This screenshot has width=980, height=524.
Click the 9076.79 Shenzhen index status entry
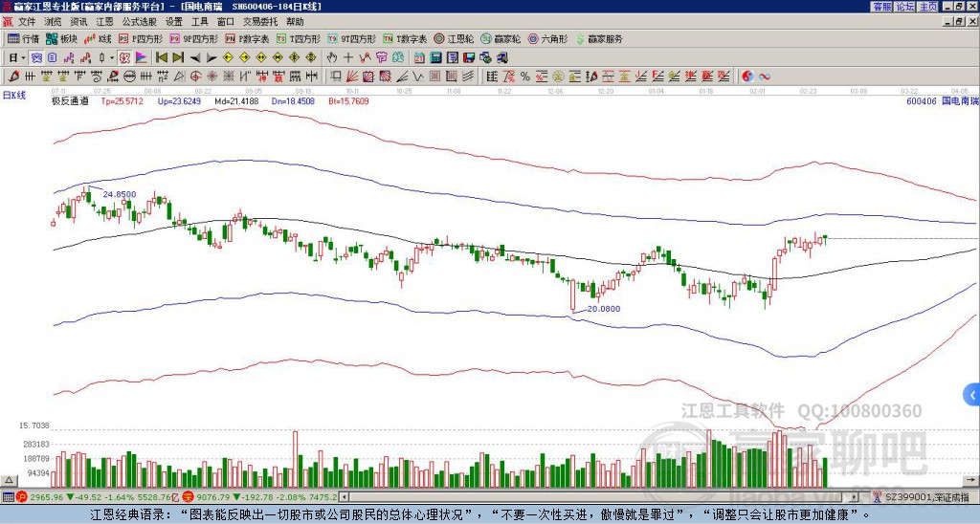point(260,497)
